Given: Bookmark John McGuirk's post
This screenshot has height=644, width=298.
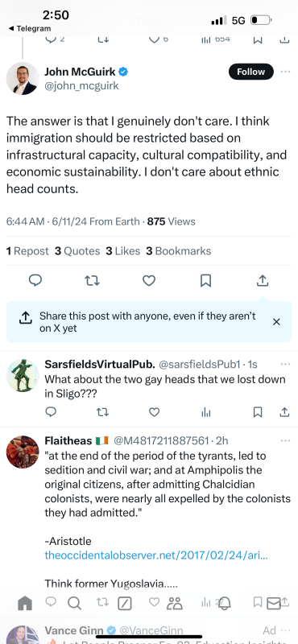Looking at the screenshot, I should 205,280.
